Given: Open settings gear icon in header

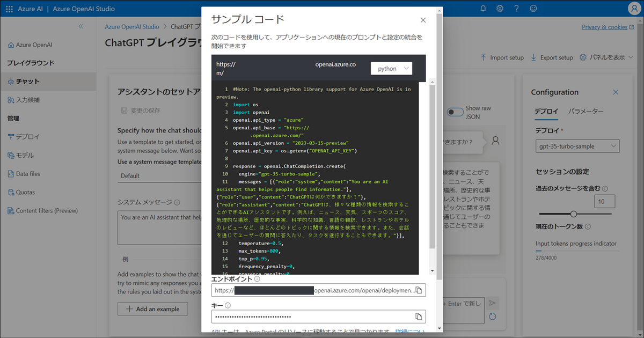Looking at the screenshot, I should 500,9.
